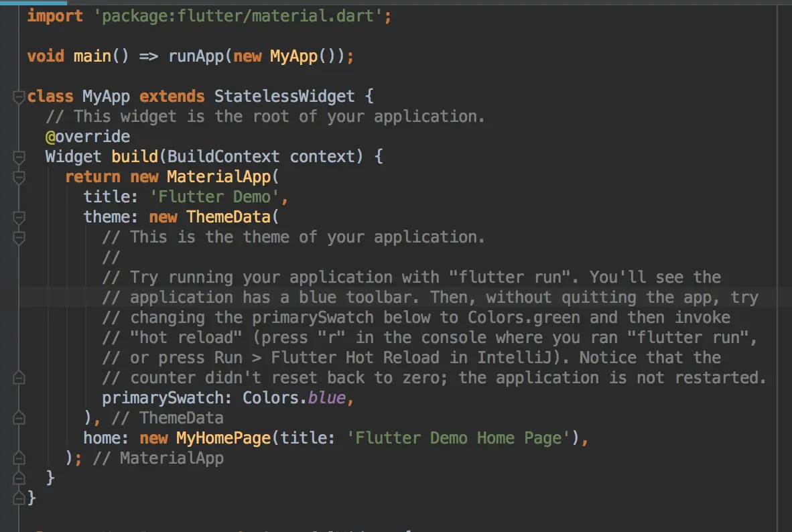Click the '// MaterialApp' closing hint
The image size is (792, 532).
pos(158,458)
